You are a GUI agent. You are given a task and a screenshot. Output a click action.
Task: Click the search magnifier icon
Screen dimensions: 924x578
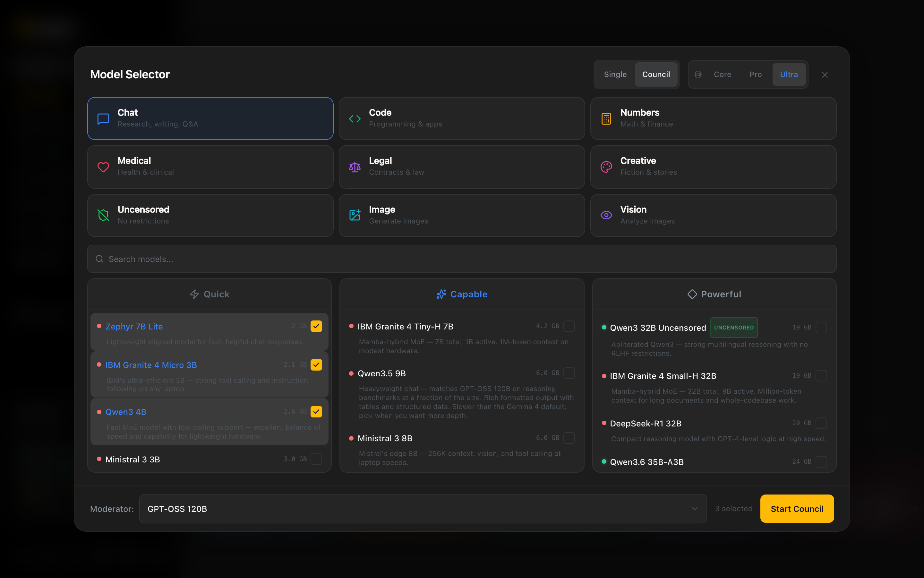coord(99,259)
